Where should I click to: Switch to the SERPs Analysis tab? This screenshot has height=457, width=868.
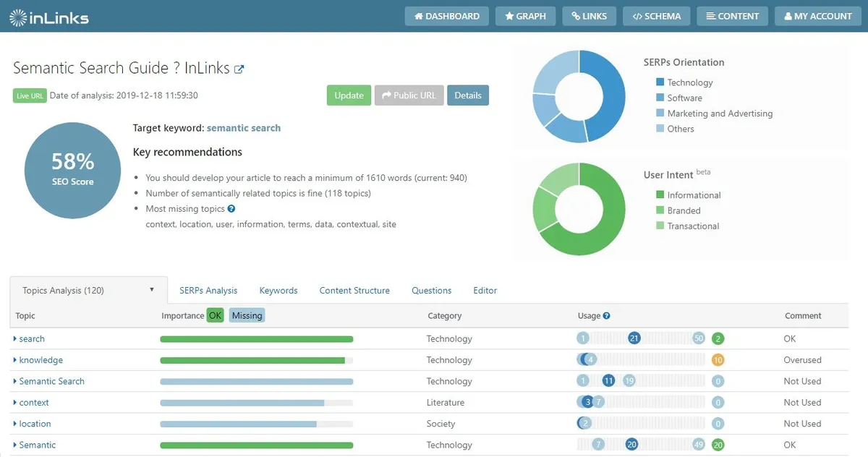(x=208, y=291)
